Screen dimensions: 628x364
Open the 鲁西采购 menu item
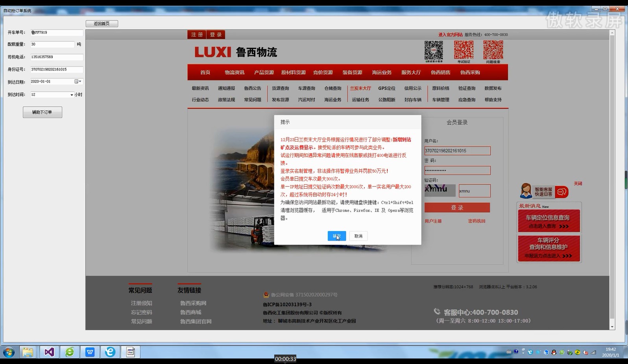pos(470,72)
